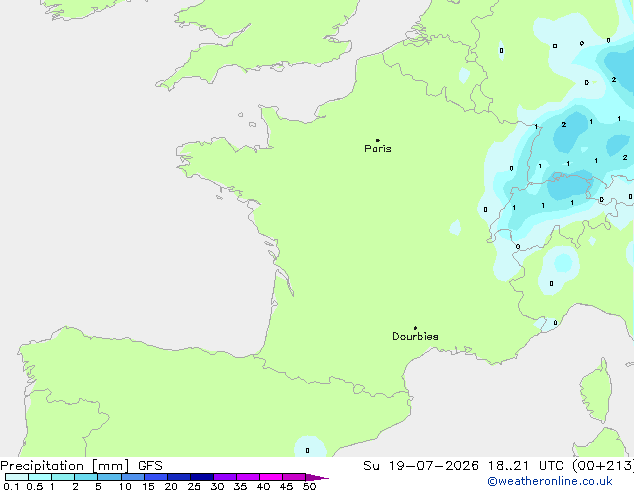Click the legend value '0.1'

[x=11, y=486]
